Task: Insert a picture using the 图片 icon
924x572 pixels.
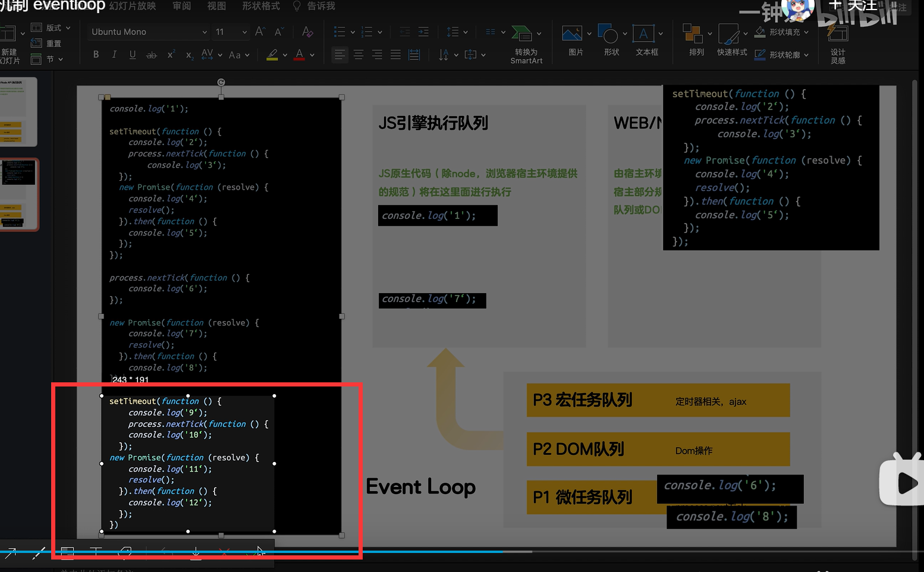Action: (572, 34)
